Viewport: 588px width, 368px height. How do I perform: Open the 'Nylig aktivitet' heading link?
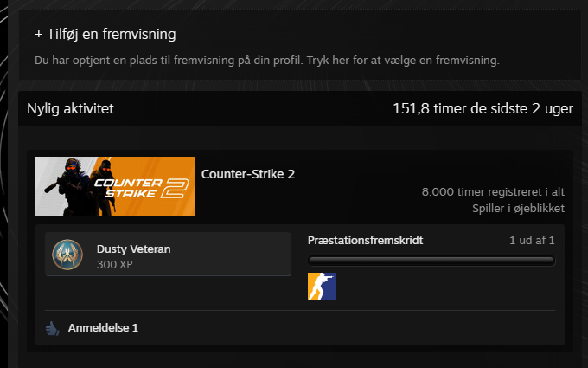70,108
